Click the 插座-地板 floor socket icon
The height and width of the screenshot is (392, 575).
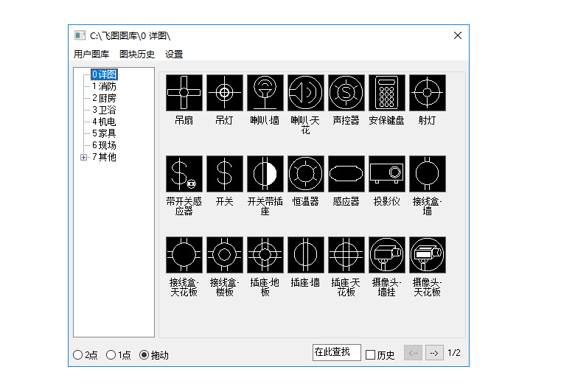click(265, 255)
